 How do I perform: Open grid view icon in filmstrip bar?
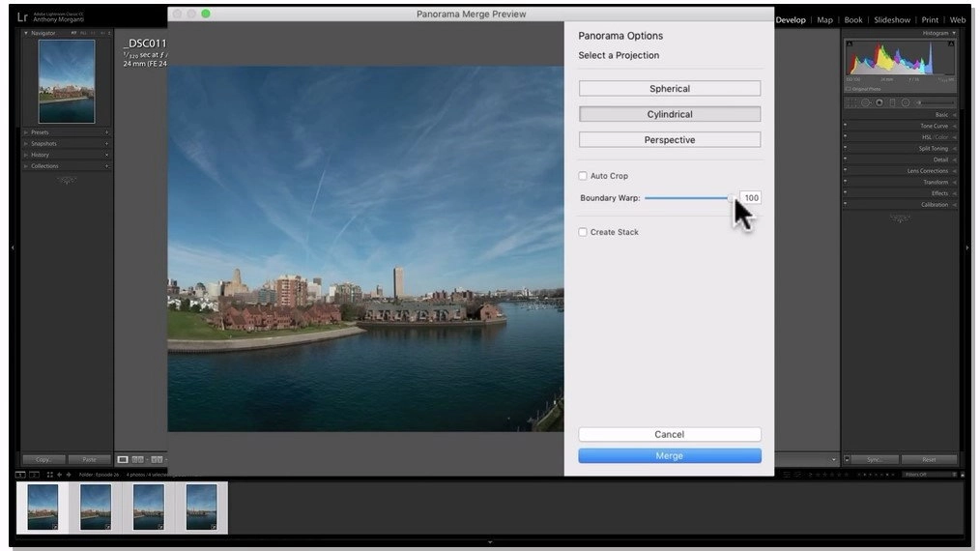click(50, 475)
